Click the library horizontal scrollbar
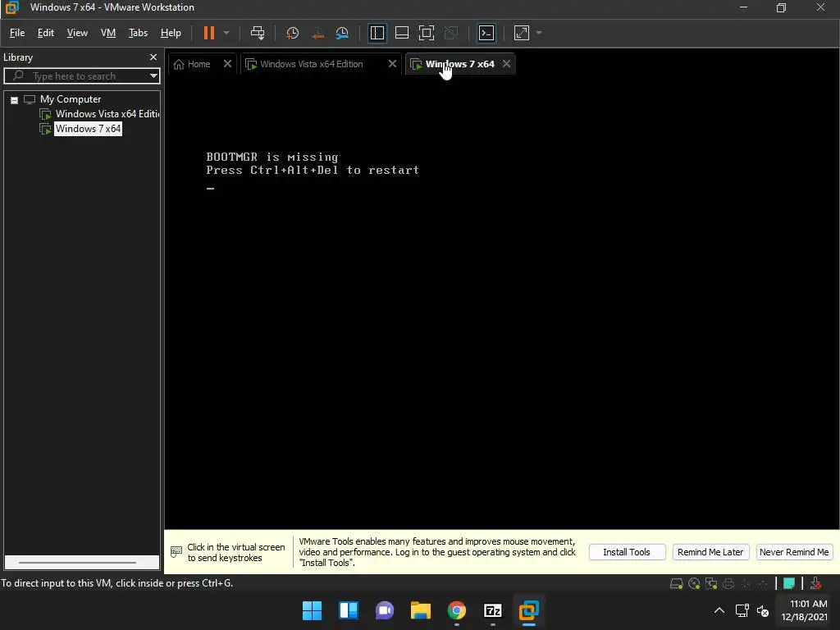Image resolution: width=840 pixels, height=630 pixels. coord(78,563)
